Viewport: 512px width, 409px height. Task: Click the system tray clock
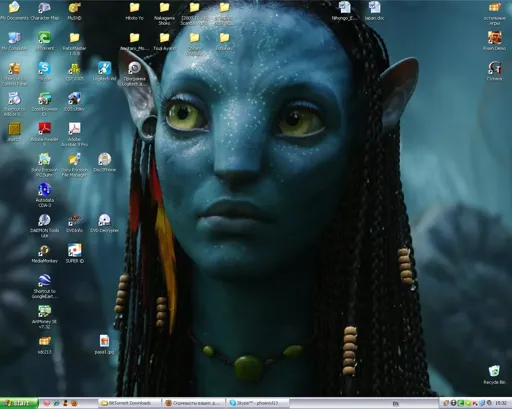[501, 403]
